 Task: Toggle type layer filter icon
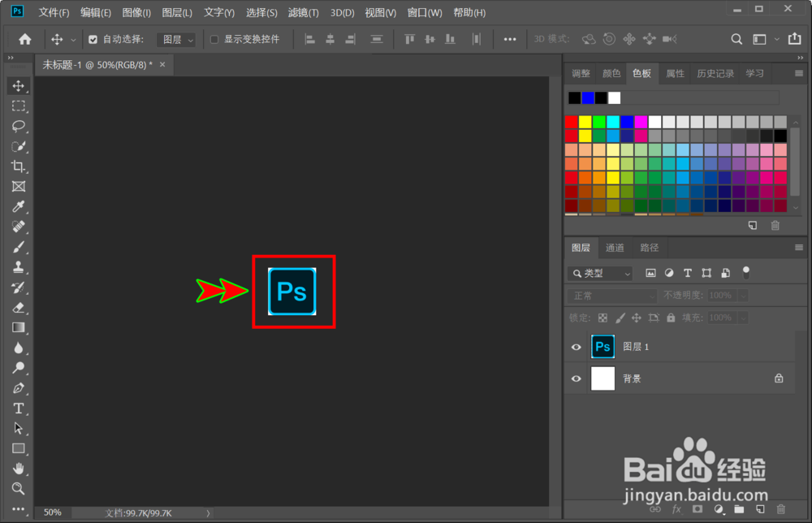coord(688,273)
